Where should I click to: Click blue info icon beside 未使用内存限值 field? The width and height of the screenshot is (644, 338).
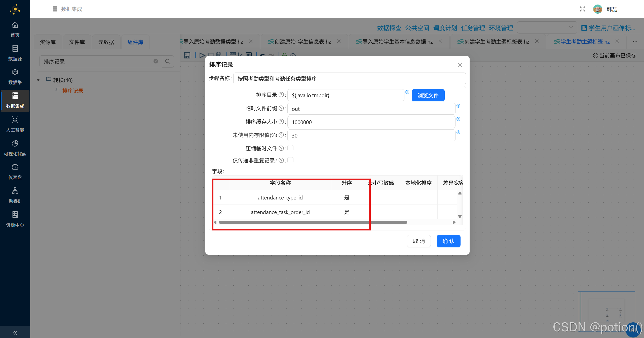click(x=458, y=132)
